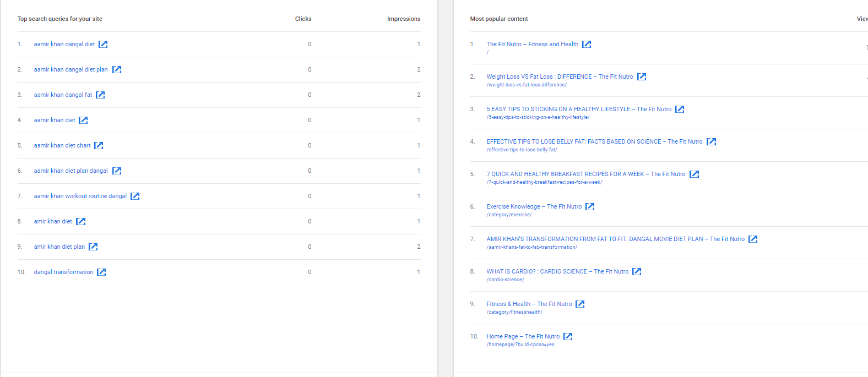
Task: Open external link icon beside query 'aamir khan diet'
Action: pyautogui.click(x=83, y=120)
